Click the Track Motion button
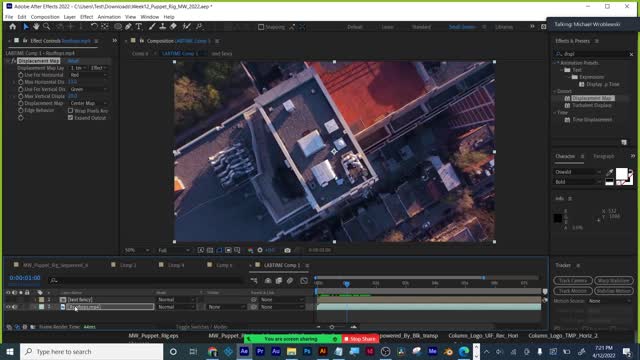 [x=573, y=291]
